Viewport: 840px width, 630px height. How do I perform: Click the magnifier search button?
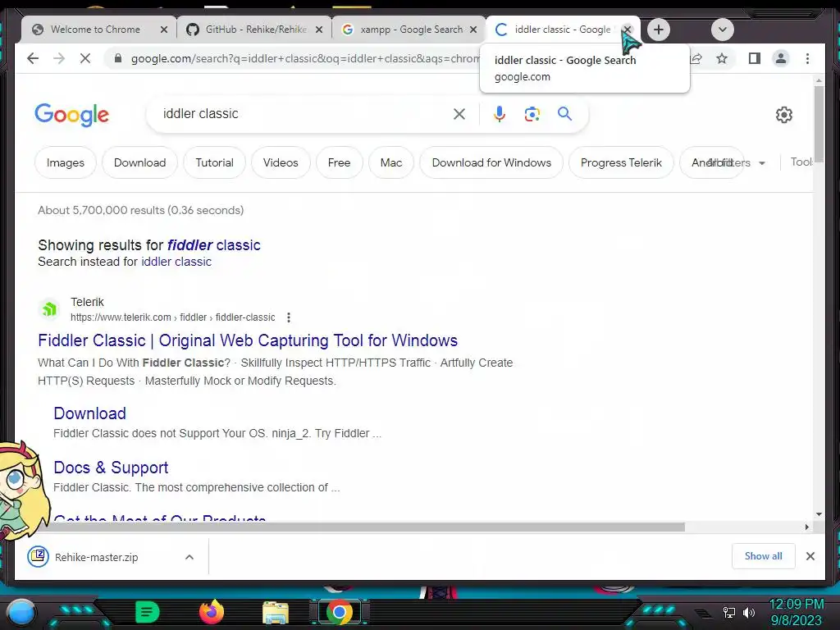pyautogui.click(x=564, y=113)
